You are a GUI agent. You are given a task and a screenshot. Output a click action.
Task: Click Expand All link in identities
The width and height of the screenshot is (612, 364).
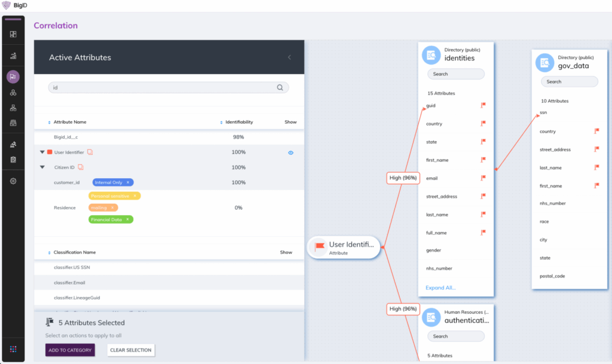(440, 287)
